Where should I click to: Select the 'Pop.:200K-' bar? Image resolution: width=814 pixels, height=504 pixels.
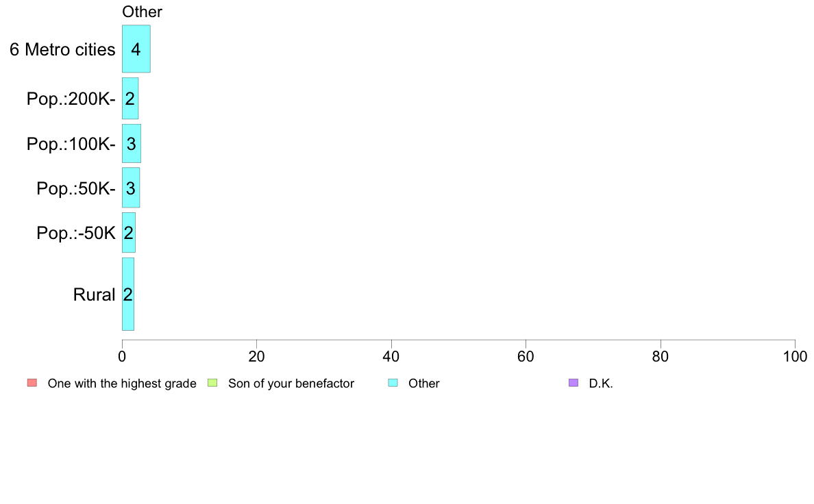130,99
